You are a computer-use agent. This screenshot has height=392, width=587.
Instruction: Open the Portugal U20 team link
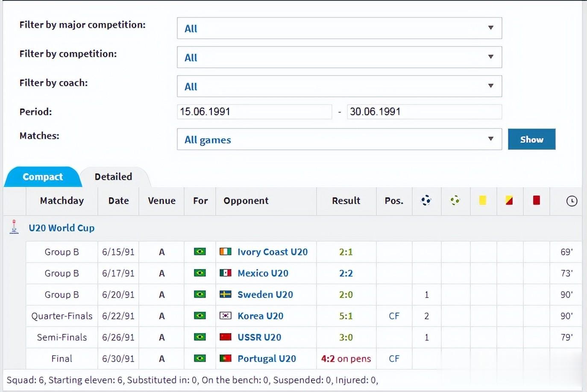click(x=267, y=359)
